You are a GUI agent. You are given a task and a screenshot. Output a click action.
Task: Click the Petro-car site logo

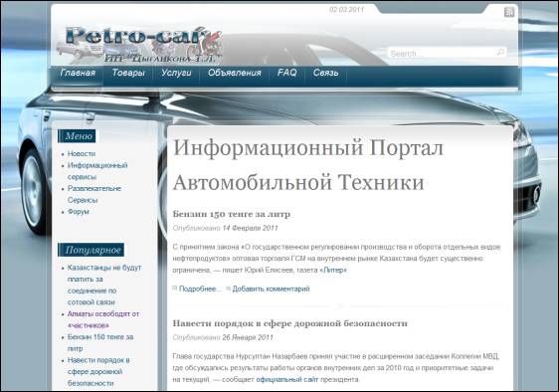(139, 44)
